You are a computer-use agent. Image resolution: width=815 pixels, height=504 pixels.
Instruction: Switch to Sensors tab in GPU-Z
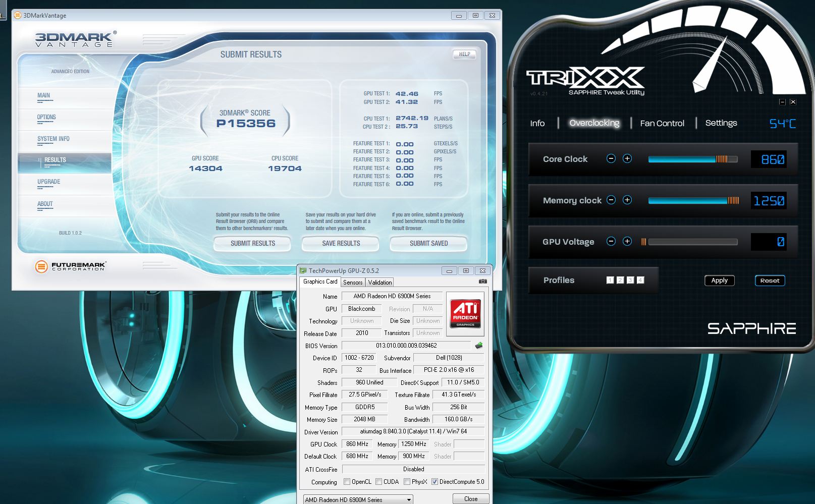point(353,283)
